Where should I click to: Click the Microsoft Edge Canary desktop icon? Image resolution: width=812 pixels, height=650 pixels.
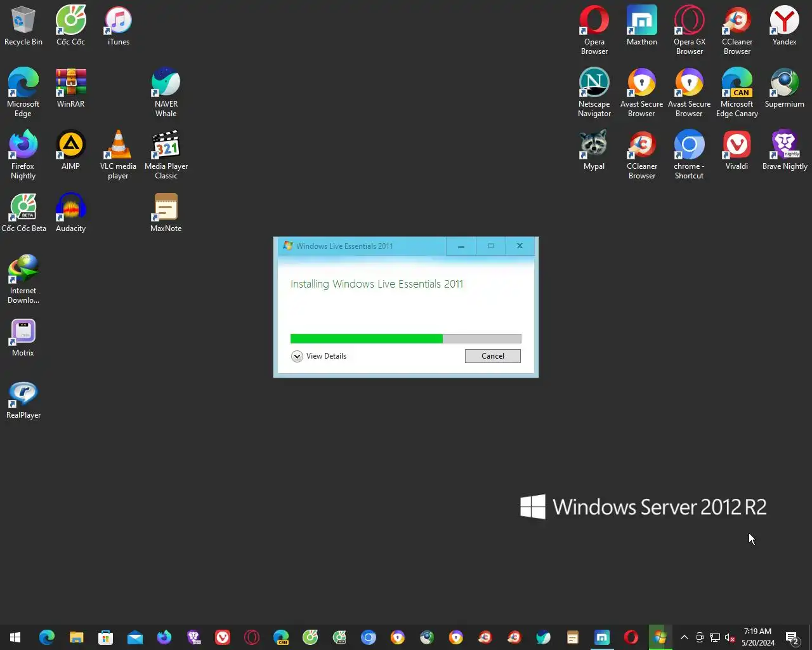point(737,93)
